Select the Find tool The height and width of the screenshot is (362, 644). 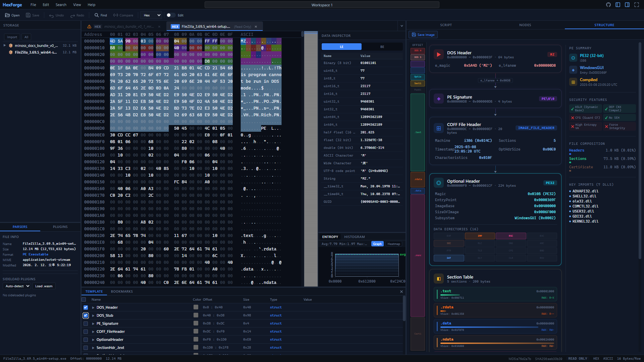point(100,15)
